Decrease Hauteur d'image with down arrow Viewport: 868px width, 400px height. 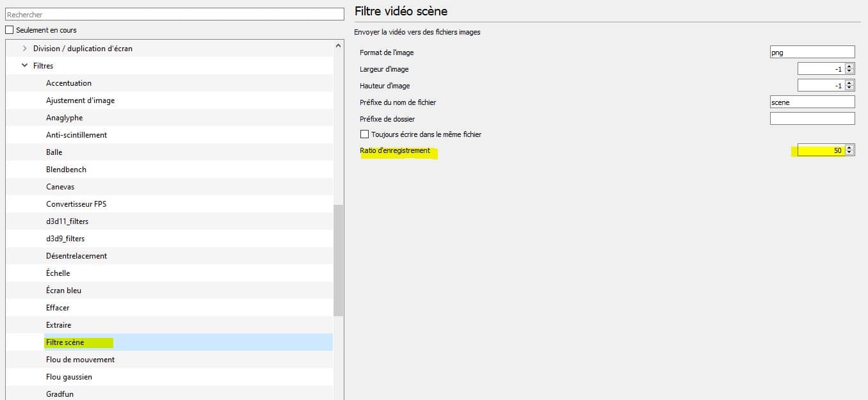point(849,88)
